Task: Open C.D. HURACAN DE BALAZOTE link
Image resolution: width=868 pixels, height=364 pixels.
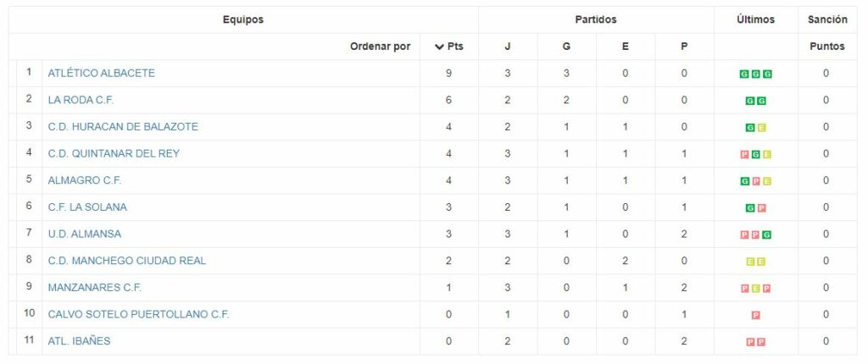Action: 123,127
